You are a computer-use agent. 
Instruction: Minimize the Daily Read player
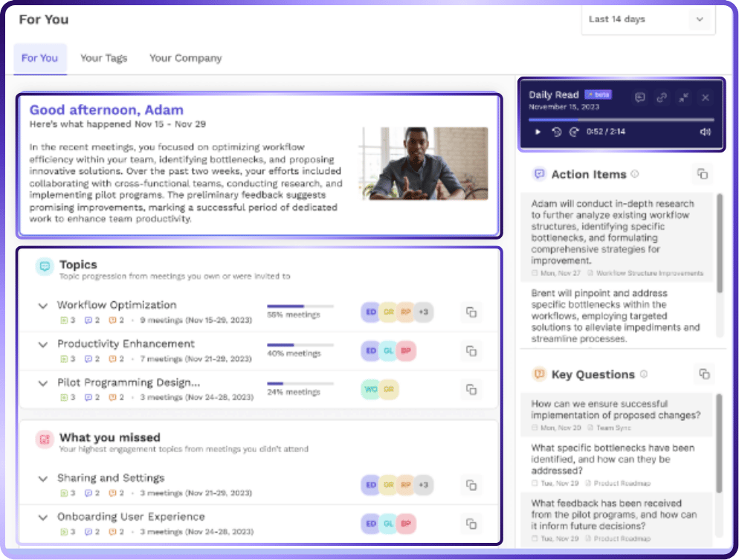tap(683, 97)
